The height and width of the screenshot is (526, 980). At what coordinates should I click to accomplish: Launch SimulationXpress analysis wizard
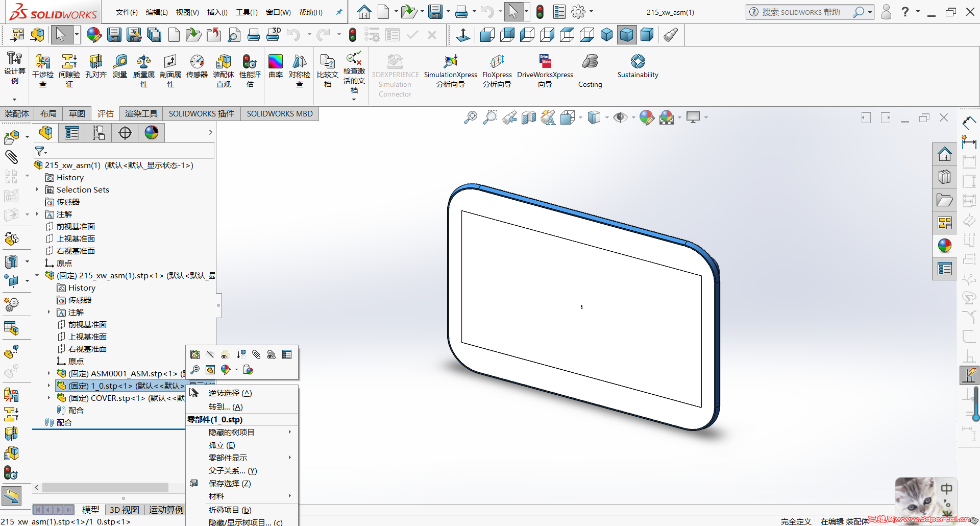point(451,70)
